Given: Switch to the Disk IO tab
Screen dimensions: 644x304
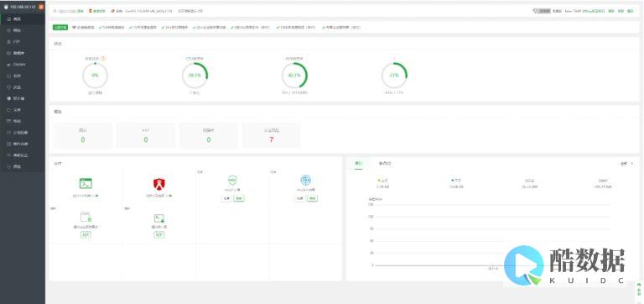Looking at the screenshot, I should click(x=385, y=163).
